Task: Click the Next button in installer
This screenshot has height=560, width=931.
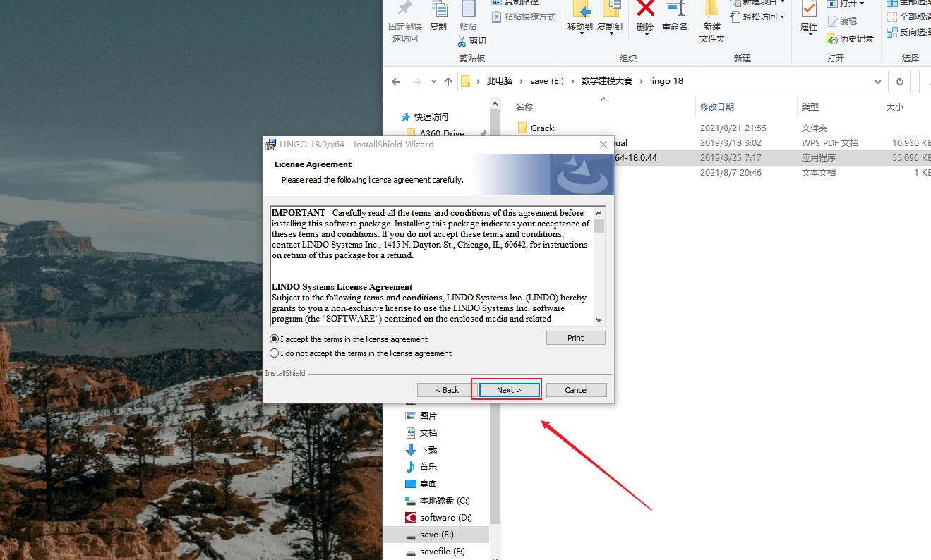Action: click(x=509, y=390)
